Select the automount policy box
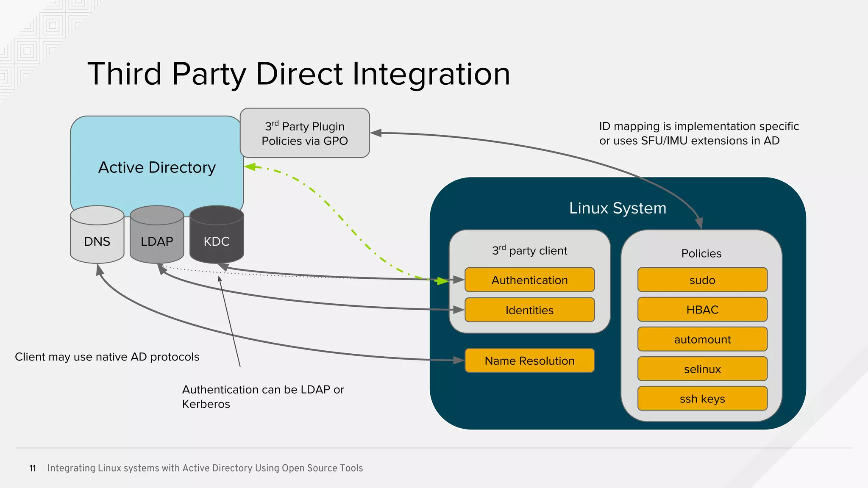The width and height of the screenshot is (868, 488). pos(702,339)
